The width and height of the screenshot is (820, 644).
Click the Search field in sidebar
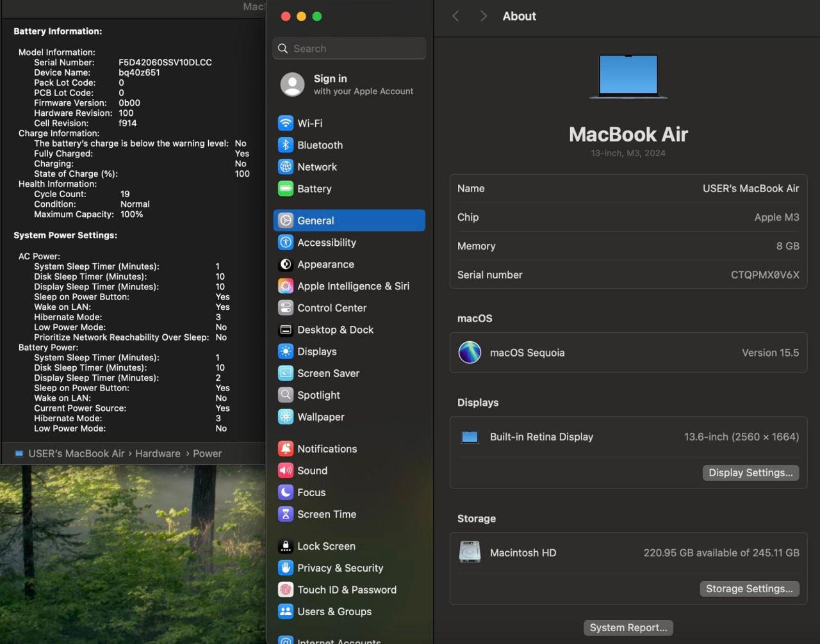349,49
